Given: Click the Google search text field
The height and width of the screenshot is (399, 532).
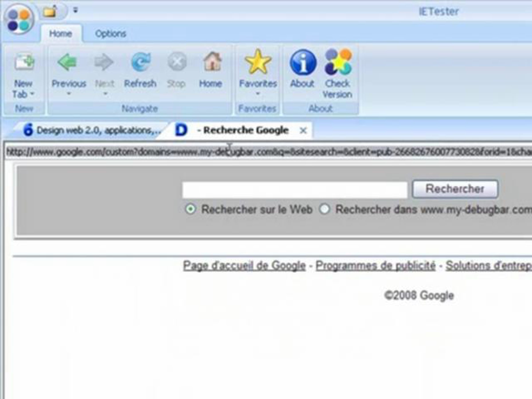Looking at the screenshot, I should (295, 190).
